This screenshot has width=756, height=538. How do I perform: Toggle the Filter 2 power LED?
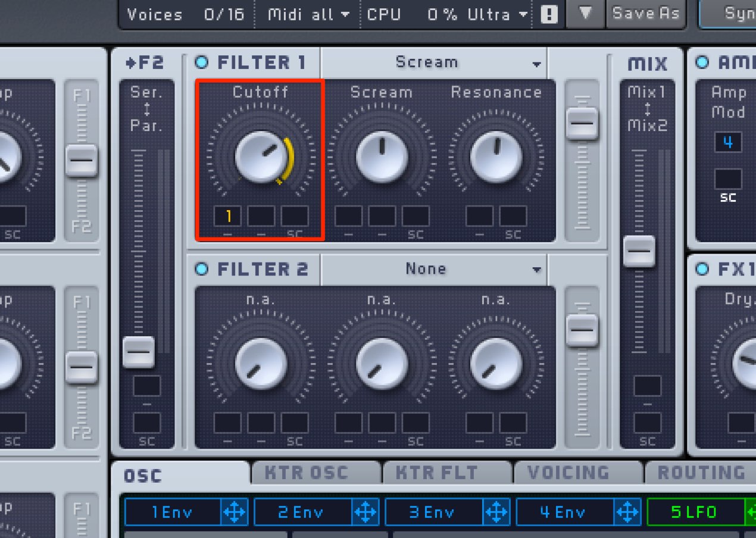click(202, 269)
